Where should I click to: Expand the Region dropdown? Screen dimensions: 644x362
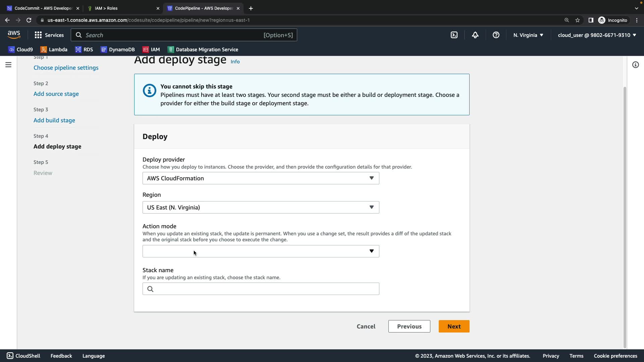(261, 207)
